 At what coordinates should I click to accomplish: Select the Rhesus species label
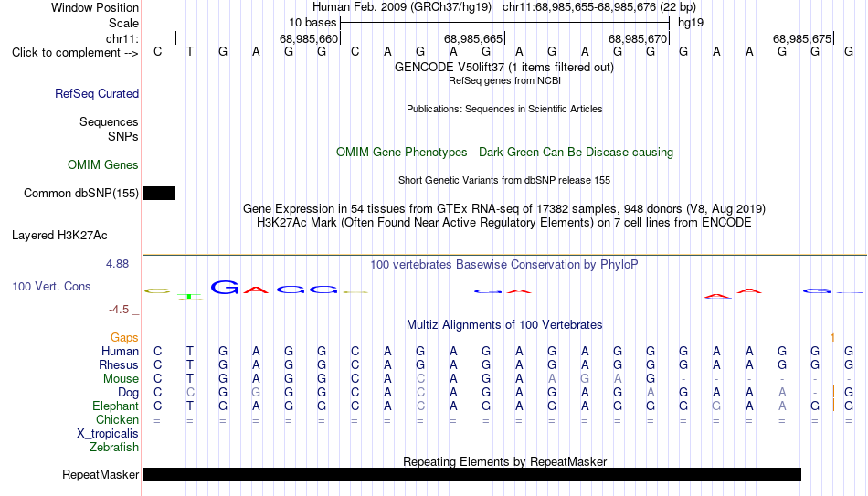(x=119, y=365)
